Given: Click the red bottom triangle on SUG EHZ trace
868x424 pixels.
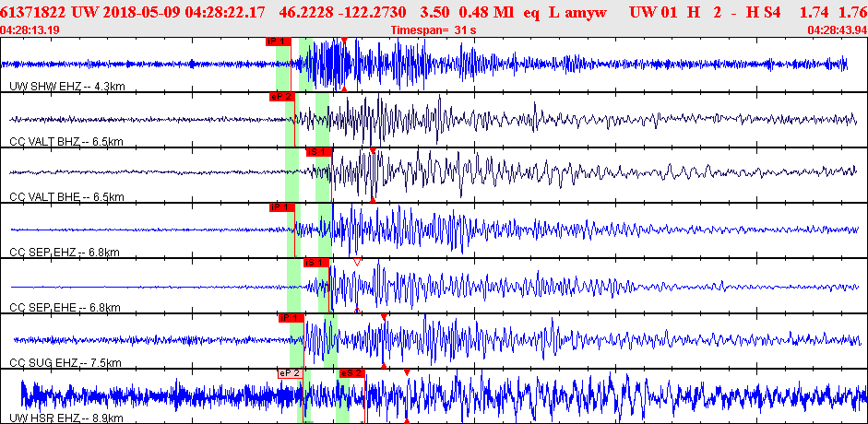Looking at the screenshot, I should click(383, 365).
